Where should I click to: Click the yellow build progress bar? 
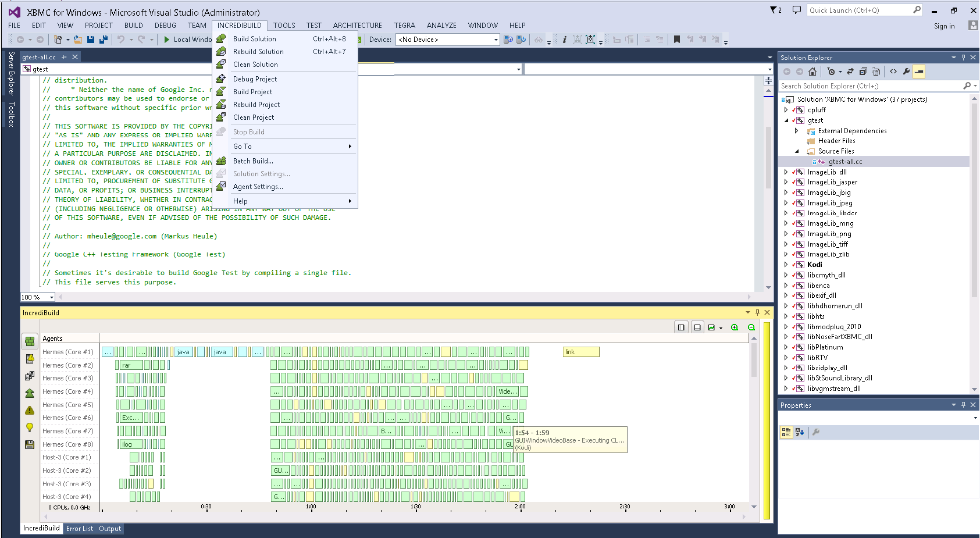[x=767, y=420]
